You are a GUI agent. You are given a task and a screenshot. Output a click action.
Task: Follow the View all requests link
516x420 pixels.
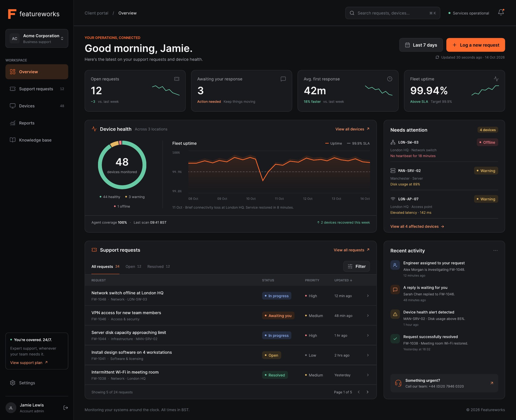[351, 250]
